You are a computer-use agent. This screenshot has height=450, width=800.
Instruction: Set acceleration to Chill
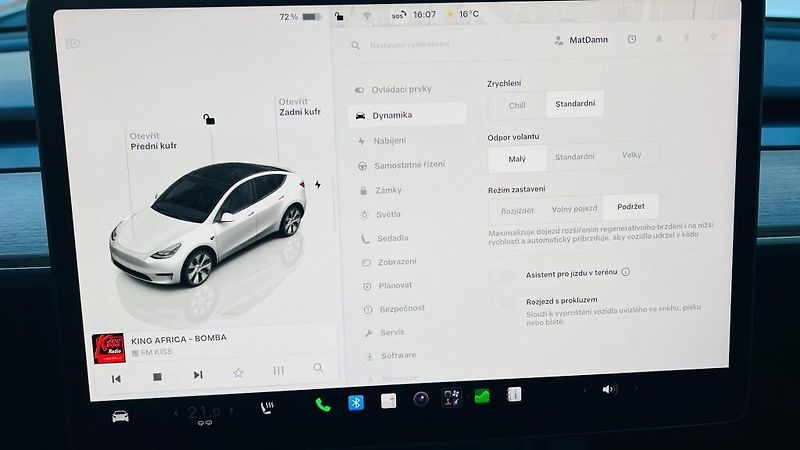(x=517, y=106)
